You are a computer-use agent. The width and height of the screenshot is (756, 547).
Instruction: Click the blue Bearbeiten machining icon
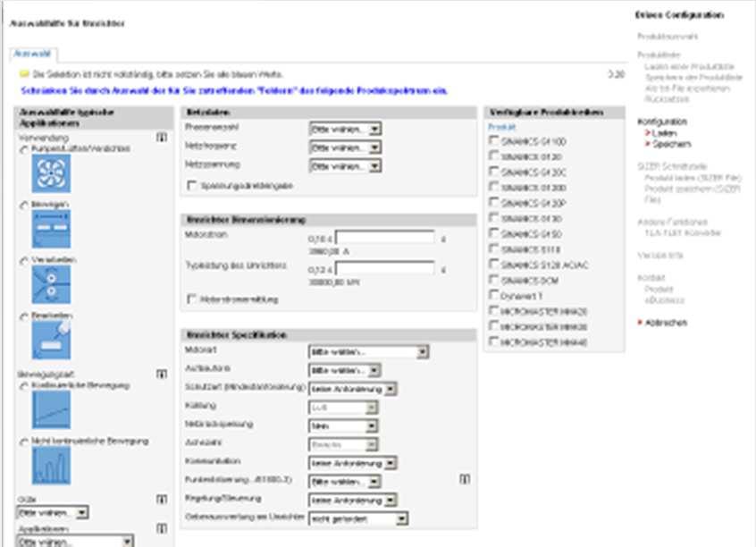pos(51,341)
